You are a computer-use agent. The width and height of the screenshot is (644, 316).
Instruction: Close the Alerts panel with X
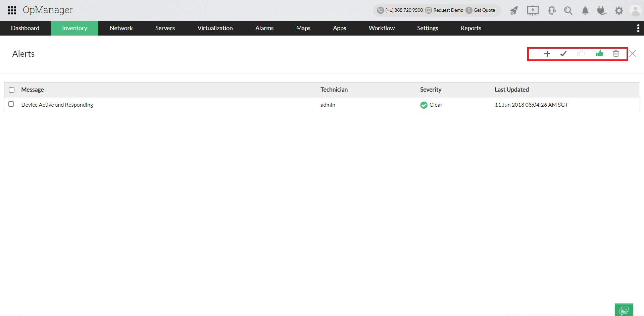633,54
